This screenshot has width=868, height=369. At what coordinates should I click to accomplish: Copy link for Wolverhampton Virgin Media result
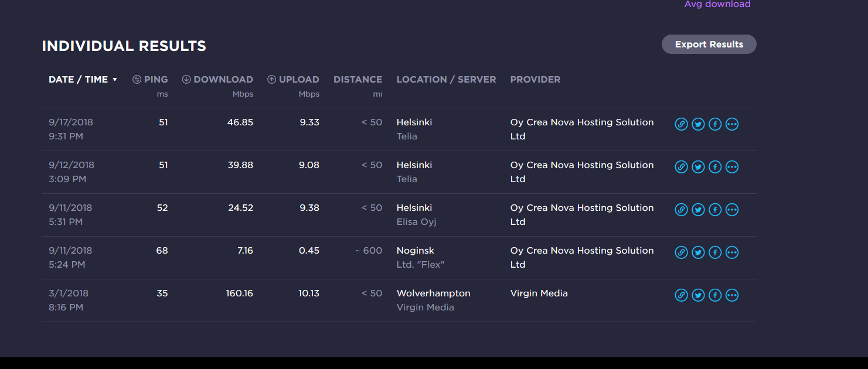[681, 295]
